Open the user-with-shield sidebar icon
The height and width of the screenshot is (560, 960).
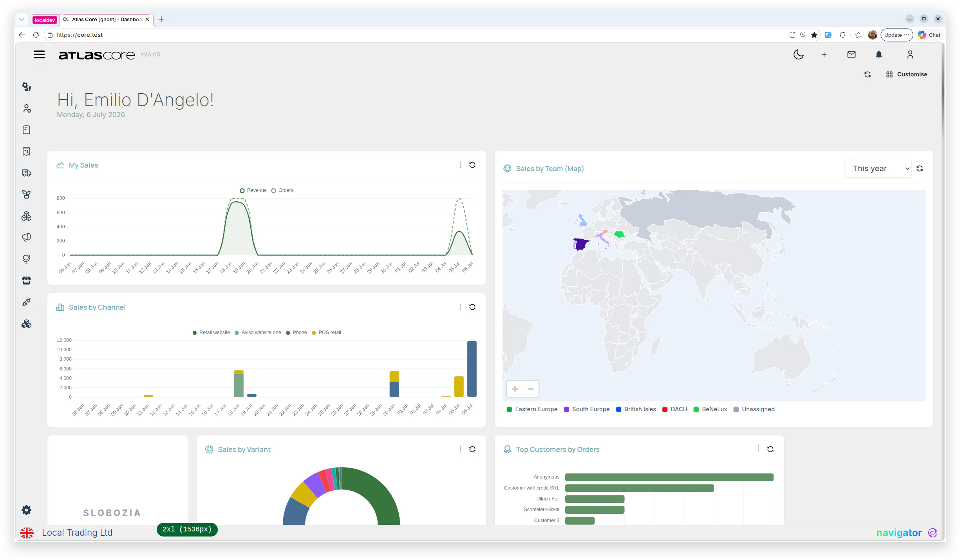coord(27,108)
